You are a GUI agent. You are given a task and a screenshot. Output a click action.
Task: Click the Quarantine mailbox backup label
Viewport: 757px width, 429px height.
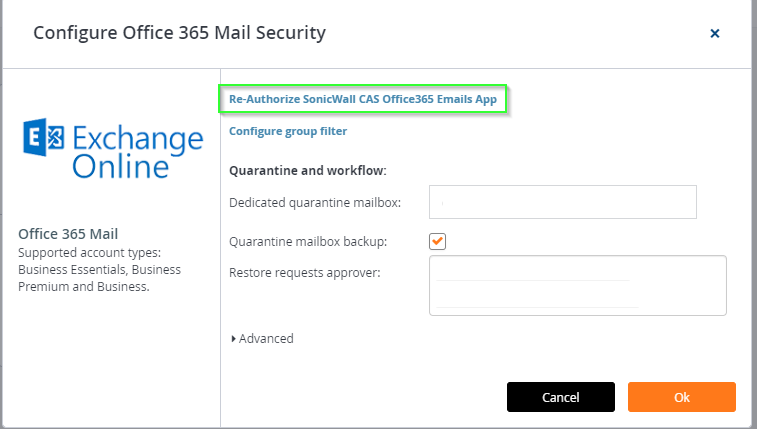coord(308,241)
